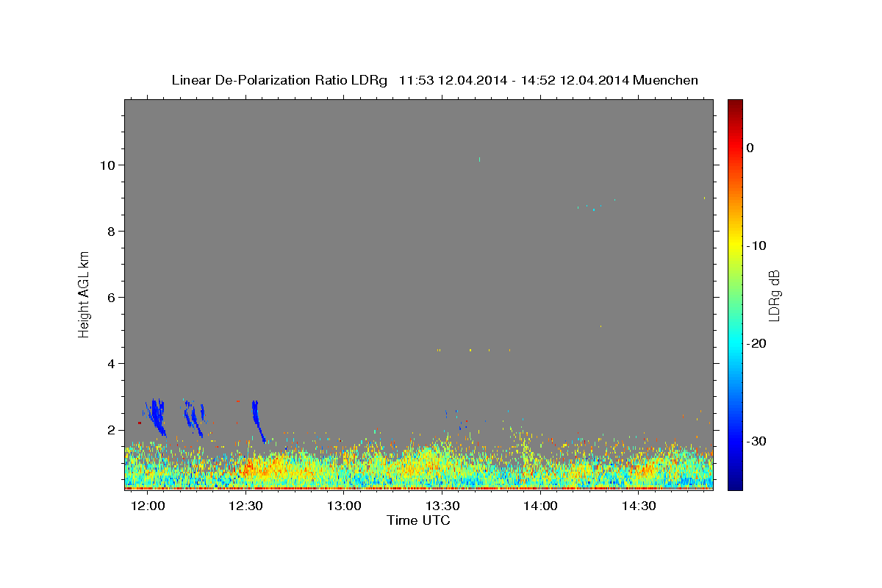The height and width of the screenshot is (588, 882).
Task: Click the "Height AGL km" axis label
Action: [85, 293]
